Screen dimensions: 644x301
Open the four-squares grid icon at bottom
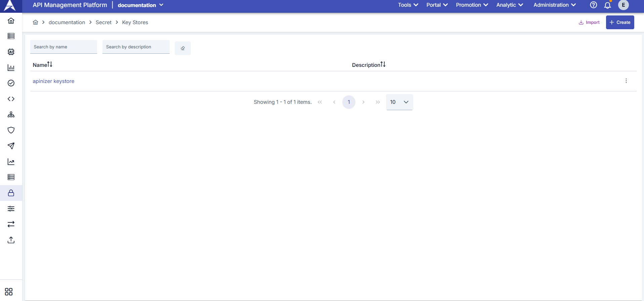point(9,292)
